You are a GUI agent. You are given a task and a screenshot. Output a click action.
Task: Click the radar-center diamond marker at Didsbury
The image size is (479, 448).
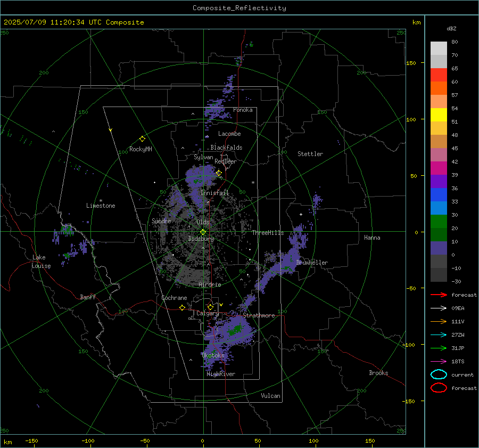[203, 232]
